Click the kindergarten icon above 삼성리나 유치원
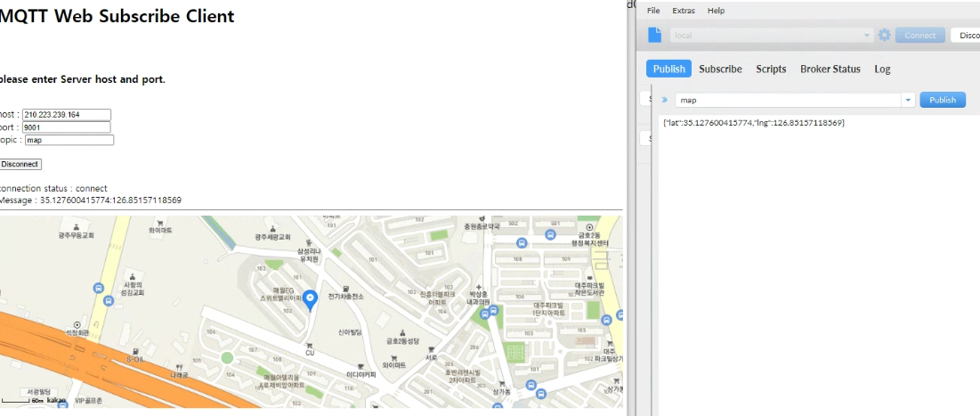 tap(309, 241)
